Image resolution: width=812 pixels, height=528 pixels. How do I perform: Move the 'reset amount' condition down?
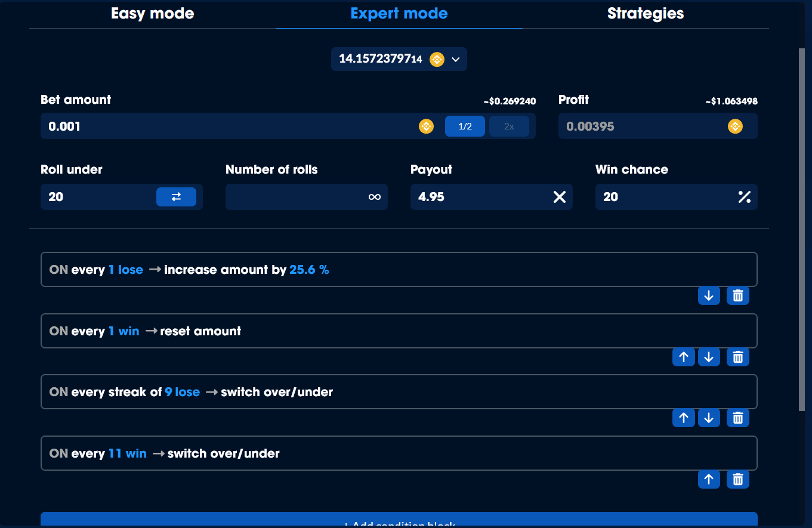click(x=709, y=357)
